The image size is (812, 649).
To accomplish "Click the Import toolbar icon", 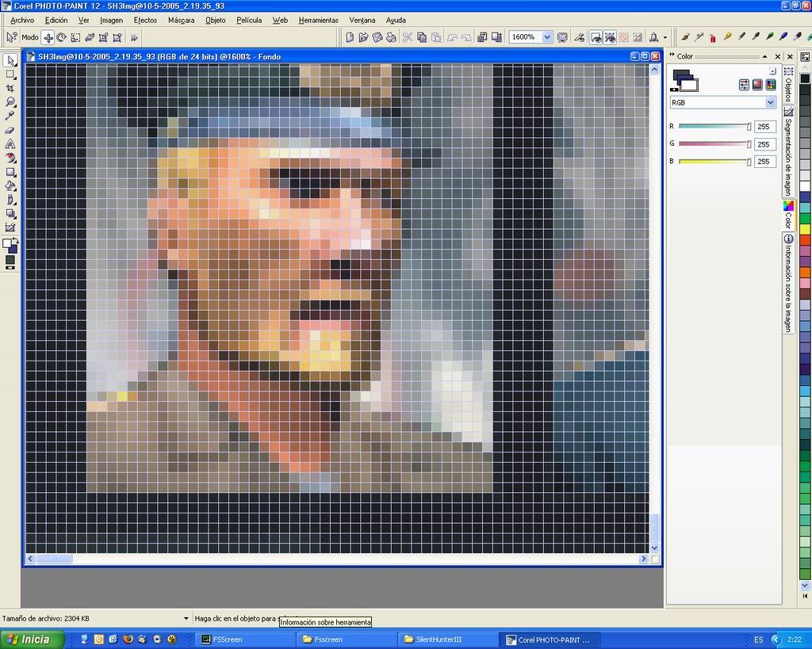I will click(482, 37).
